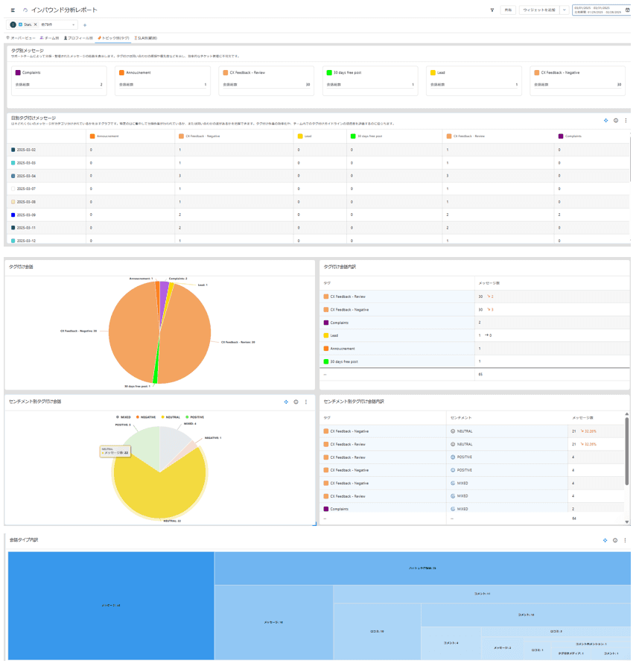This screenshot has width=639, height=672.
Task: Open the date range picker field
Action: pos(600,10)
